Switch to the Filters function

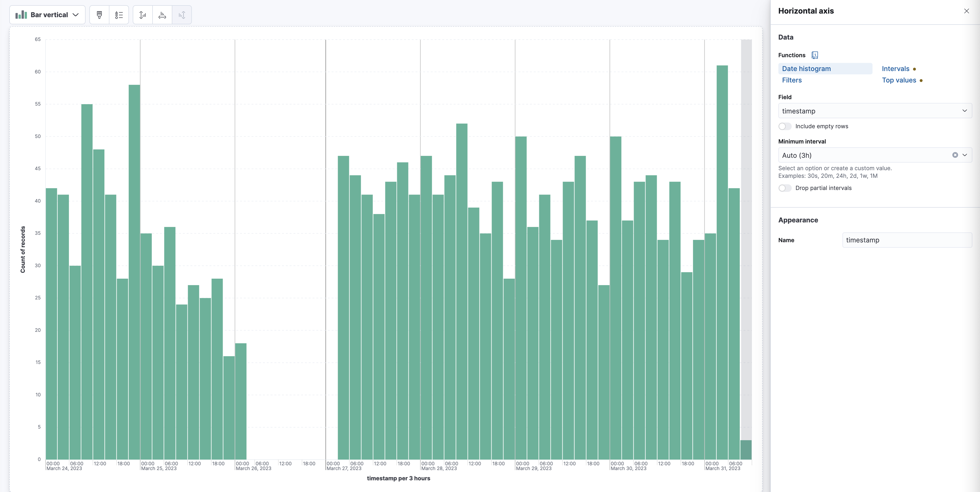pos(792,80)
